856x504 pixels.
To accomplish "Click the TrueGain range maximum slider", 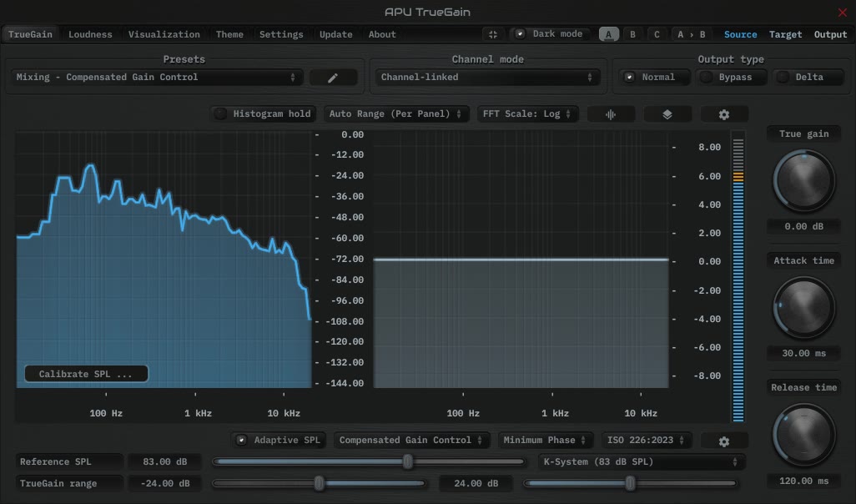I will point(630,483).
